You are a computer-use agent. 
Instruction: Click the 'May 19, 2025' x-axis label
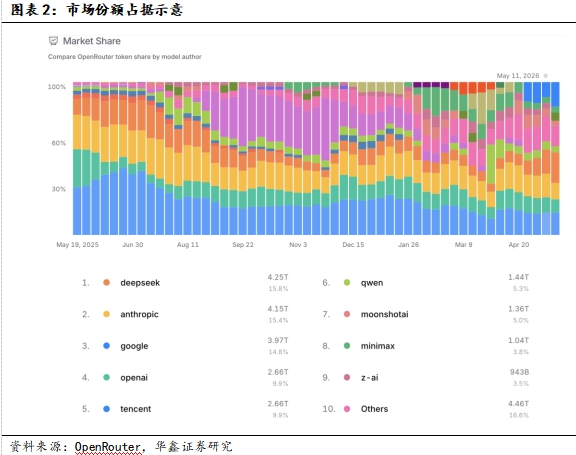[x=77, y=245]
